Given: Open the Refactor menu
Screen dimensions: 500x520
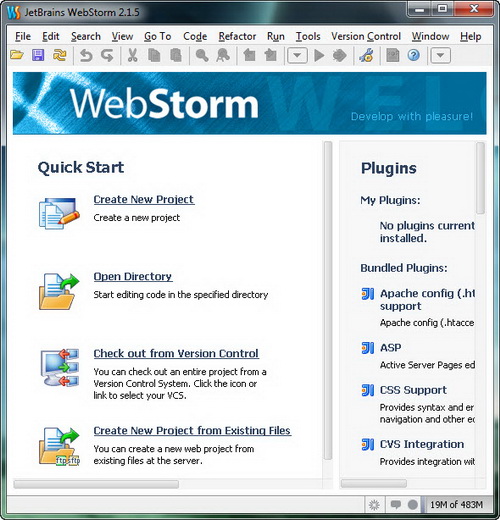Looking at the screenshot, I should point(237,36).
